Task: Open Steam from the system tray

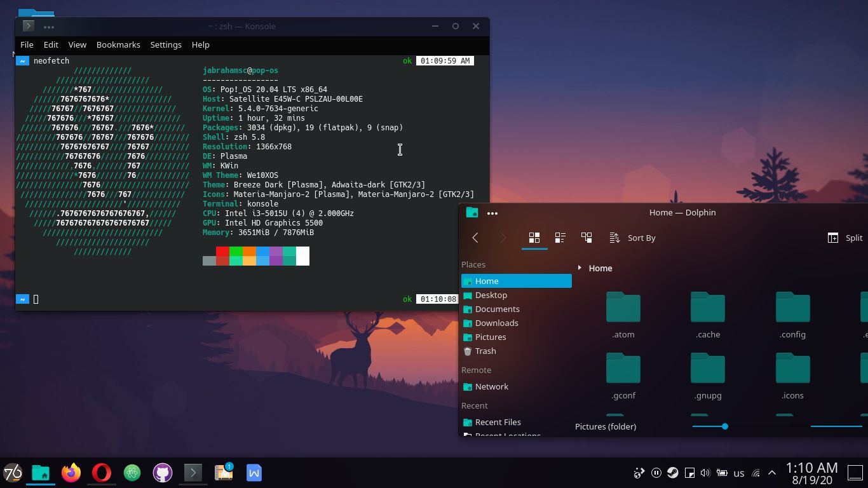Action: [x=672, y=473]
